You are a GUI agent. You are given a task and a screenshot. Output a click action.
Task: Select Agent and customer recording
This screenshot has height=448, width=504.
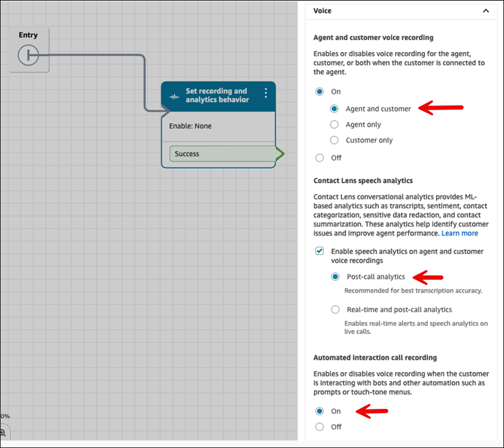click(334, 109)
